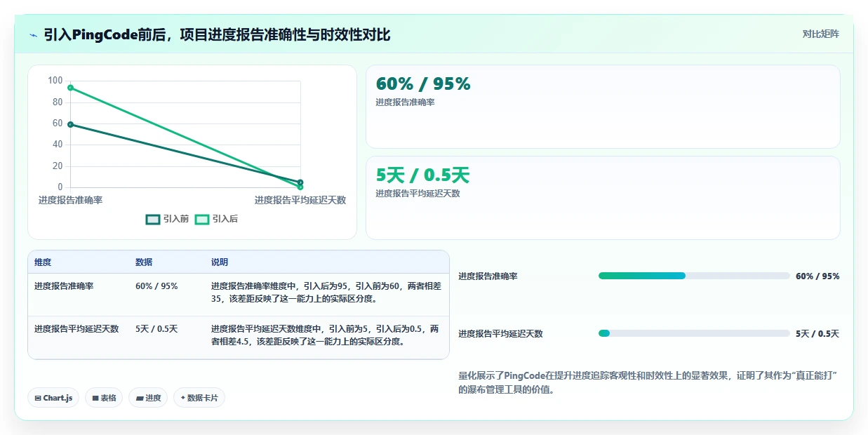This screenshot has height=435, width=868.
Task: Click the 进度 tag chip
Action: [x=148, y=398]
